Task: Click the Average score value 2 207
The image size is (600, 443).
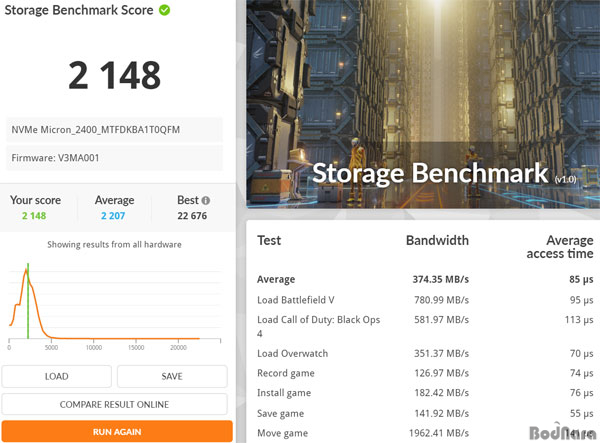Action: [x=113, y=216]
